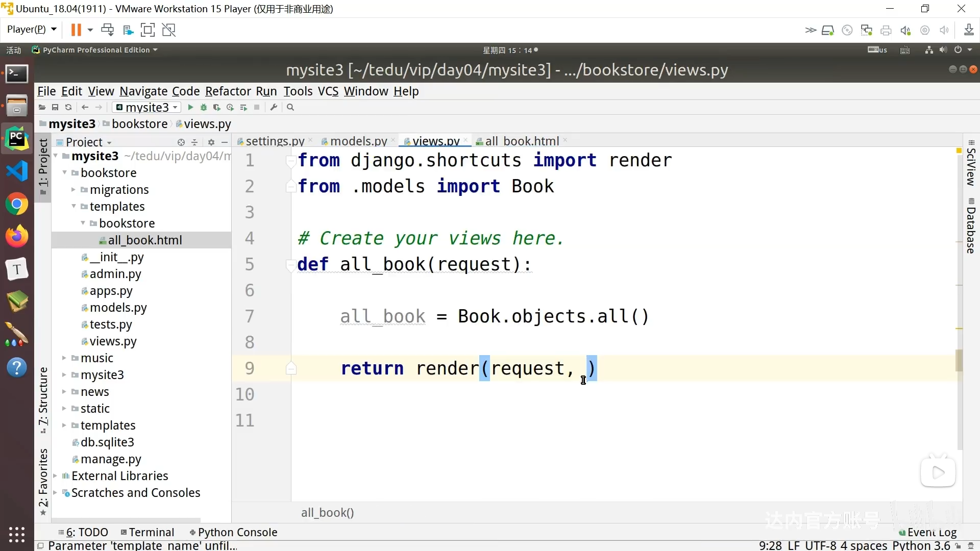The width and height of the screenshot is (980, 551).
Task: Collapse the templates folder under bookstore
Action: coord(73,207)
